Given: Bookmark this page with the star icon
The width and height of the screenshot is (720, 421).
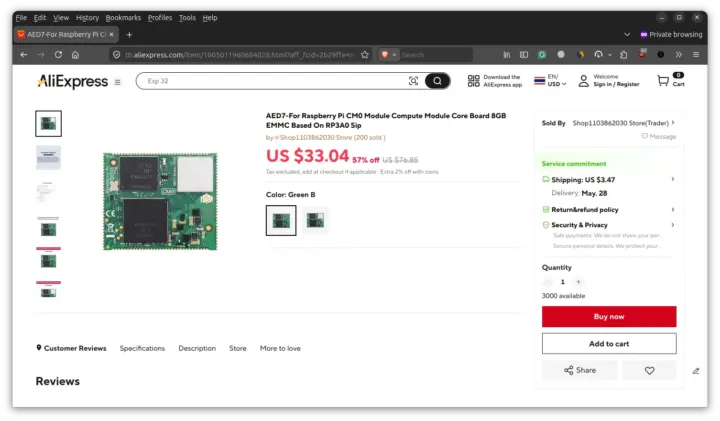Looking at the screenshot, I should (365, 55).
